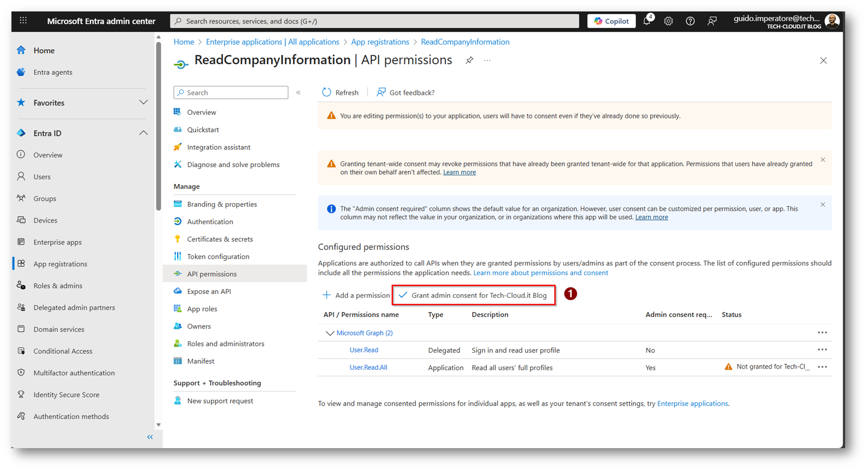Pin the API permissions blade
The width and height of the screenshot is (868, 471).
(469, 60)
